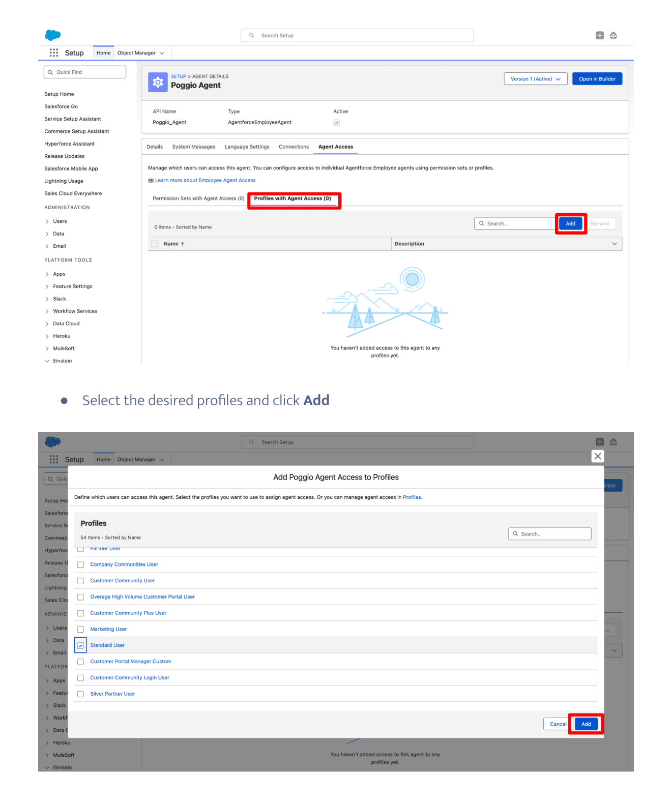Click Open in Builder button

(597, 79)
